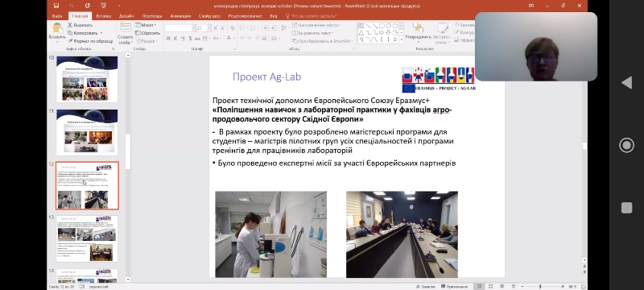Viewport: 644px width, 290px height.
Task: Select slide 13 thumbnail in the panel
Action: [87, 238]
